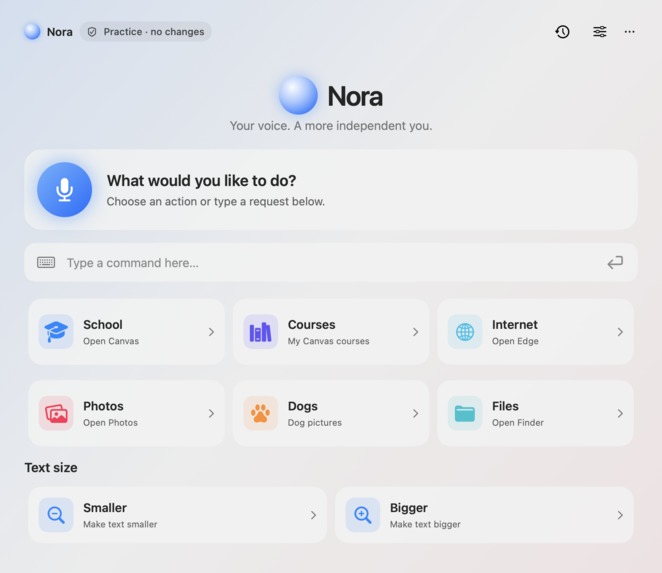The image size is (662, 573).
Task: Click the School graduation cap icon
Action: tap(56, 331)
